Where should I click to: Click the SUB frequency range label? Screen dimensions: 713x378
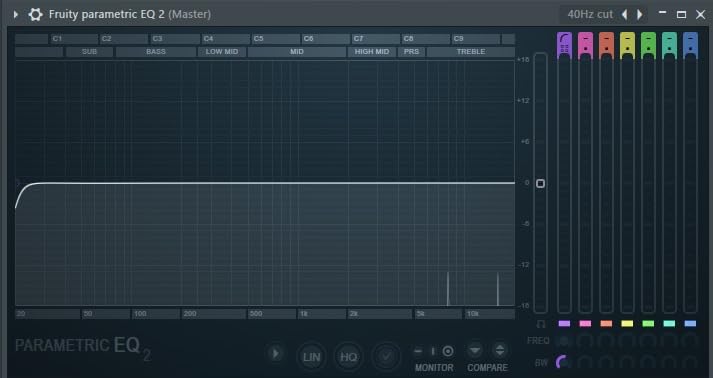click(x=90, y=52)
